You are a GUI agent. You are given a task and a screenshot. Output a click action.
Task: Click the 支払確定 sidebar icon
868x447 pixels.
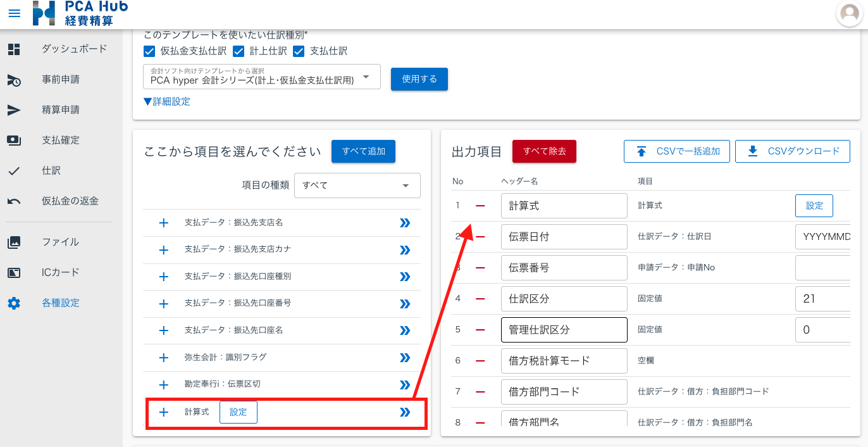pos(14,141)
